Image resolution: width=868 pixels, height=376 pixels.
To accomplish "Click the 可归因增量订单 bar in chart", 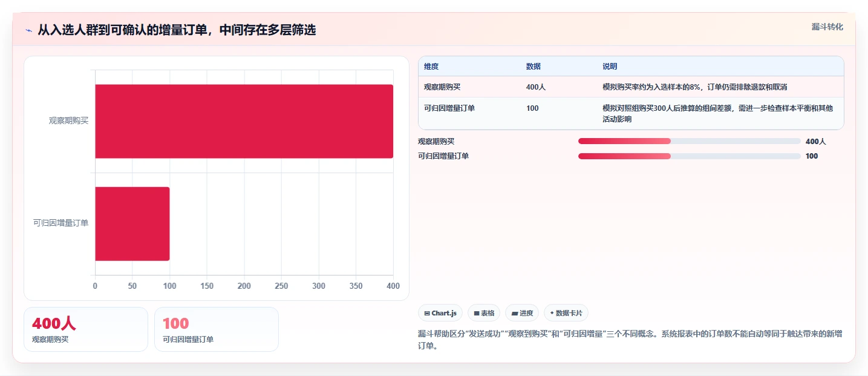I will 132,223.
